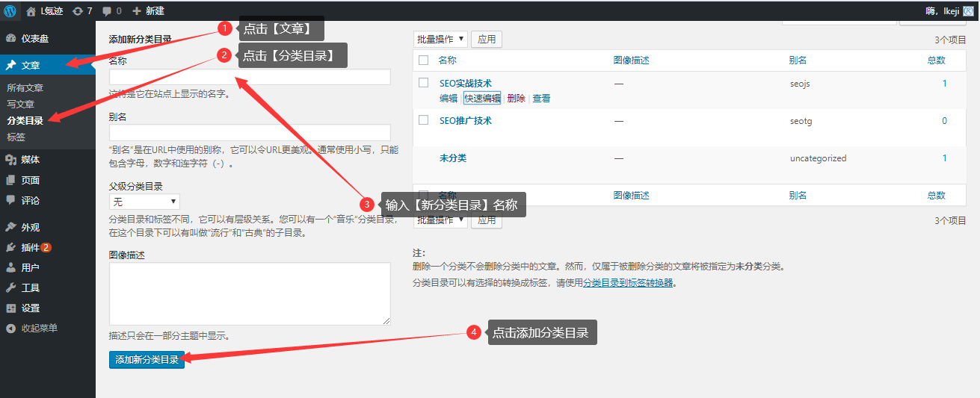Open the top 批量操作 bulk actions dropdown
Screen dimensions: 980x398
(x=440, y=39)
